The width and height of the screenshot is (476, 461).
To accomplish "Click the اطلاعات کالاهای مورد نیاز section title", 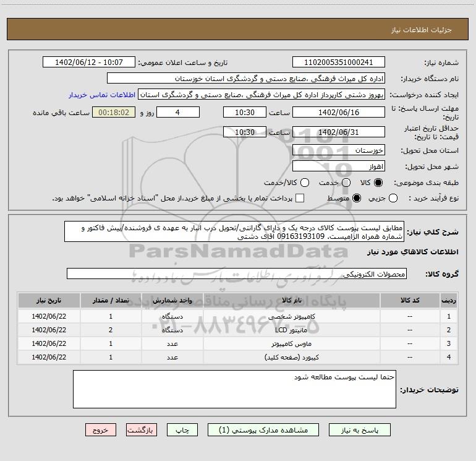I will click(x=413, y=252).
